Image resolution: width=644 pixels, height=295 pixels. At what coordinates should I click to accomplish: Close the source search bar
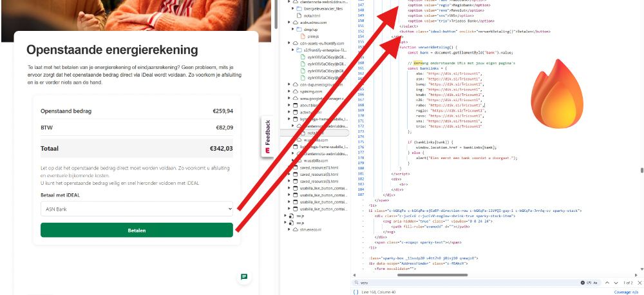[x=639, y=283]
